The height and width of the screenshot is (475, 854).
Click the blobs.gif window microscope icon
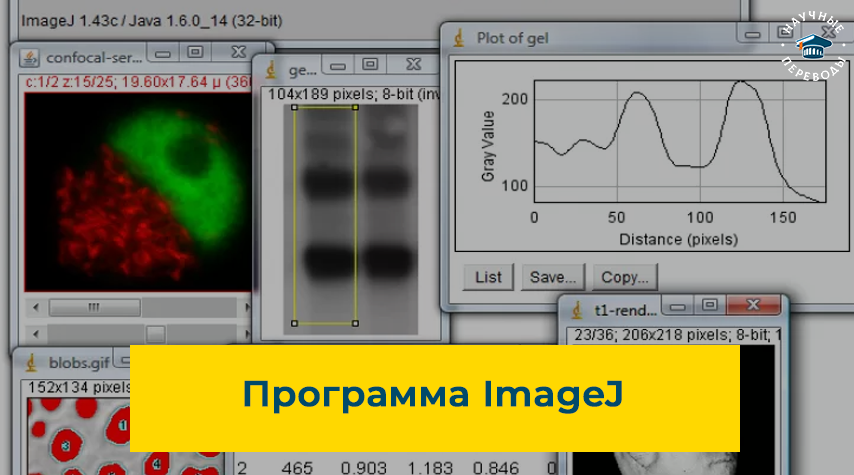[x=32, y=362]
